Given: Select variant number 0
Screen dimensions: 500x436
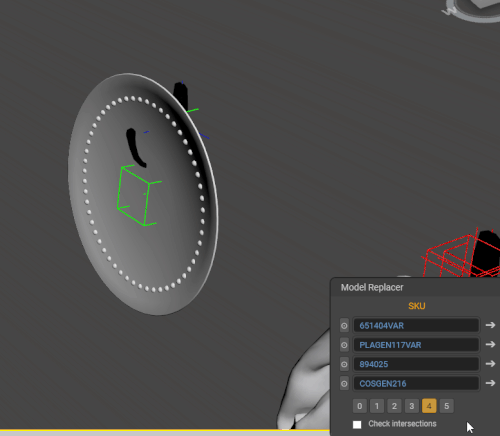Looking at the screenshot, I should (x=360, y=406).
